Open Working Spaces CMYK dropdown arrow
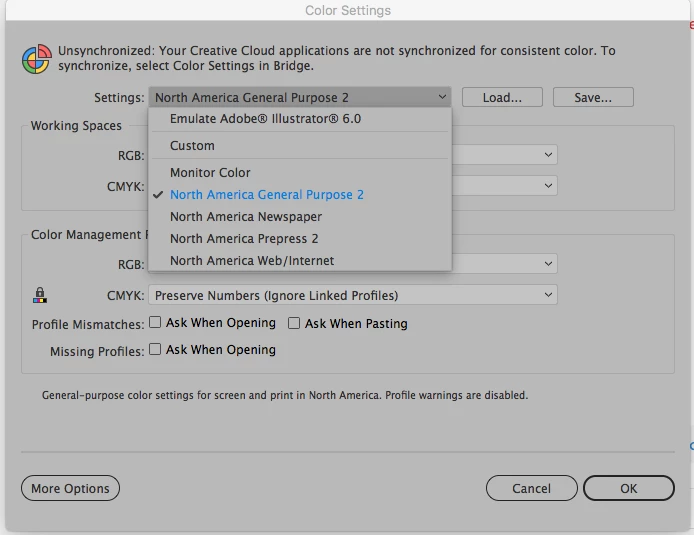 coord(548,186)
